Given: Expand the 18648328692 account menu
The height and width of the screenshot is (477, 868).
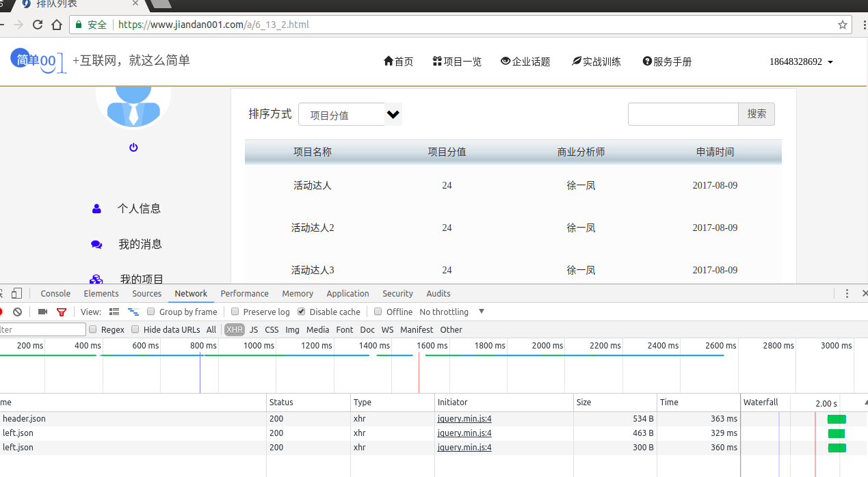Looking at the screenshot, I should [x=801, y=62].
